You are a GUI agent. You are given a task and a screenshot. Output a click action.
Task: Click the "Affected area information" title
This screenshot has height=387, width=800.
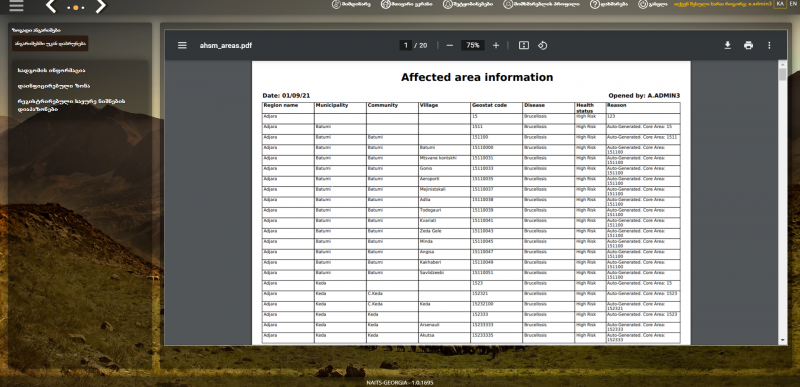click(477, 78)
